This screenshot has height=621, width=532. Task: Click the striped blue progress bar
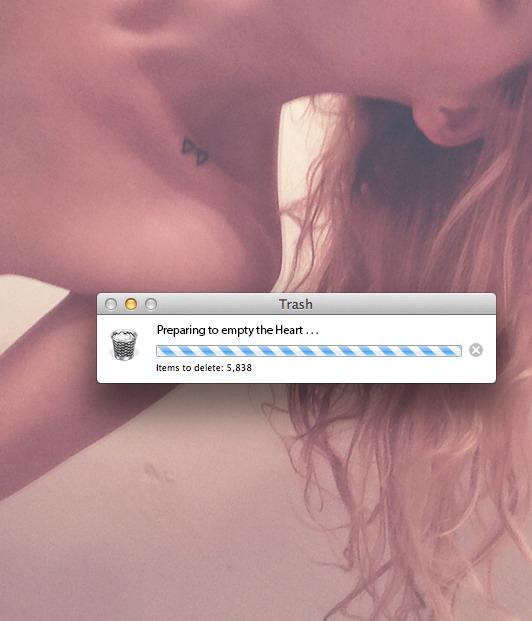point(309,351)
